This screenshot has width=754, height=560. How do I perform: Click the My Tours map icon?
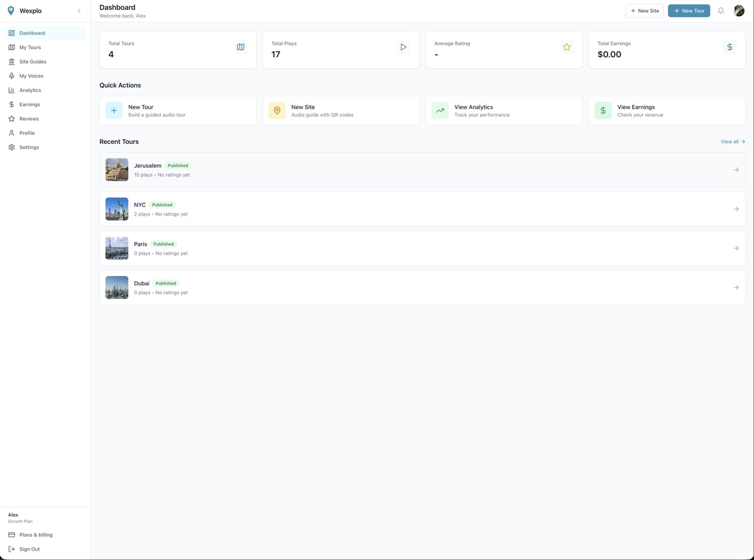[x=11, y=47]
